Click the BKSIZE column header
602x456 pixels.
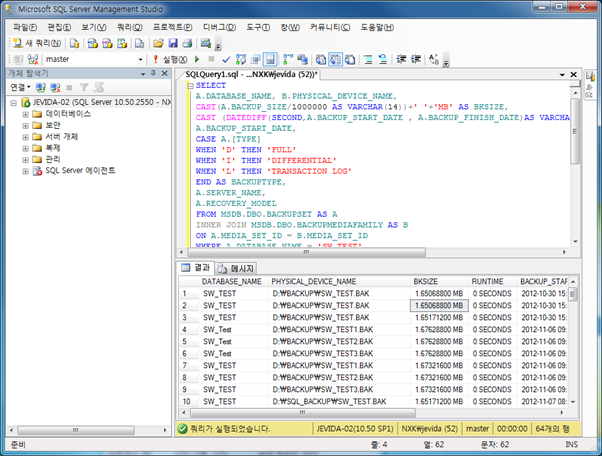[439, 281]
